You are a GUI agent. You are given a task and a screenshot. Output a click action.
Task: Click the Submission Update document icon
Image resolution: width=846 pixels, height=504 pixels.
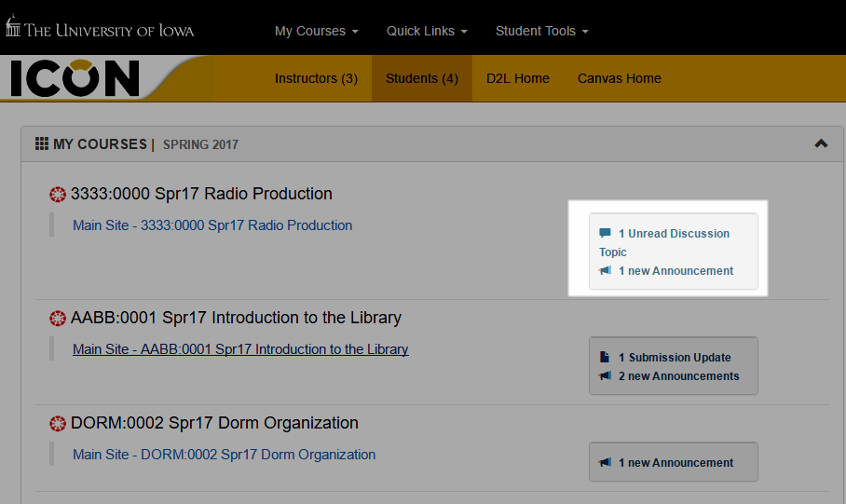pos(605,358)
